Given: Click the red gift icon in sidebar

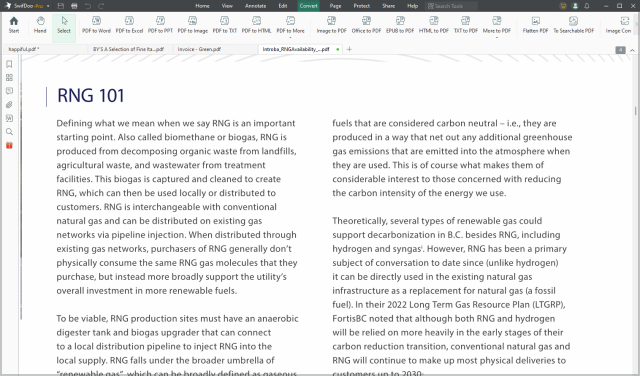Looking at the screenshot, I should (9, 145).
